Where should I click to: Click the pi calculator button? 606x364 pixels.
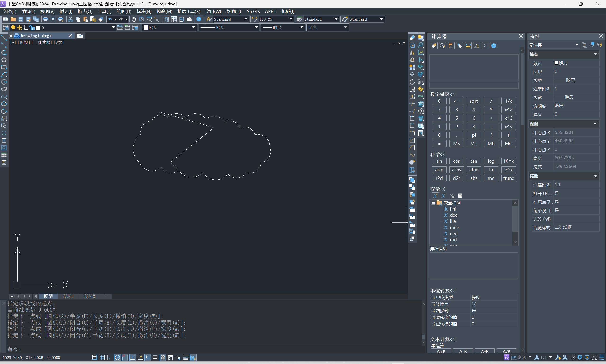(x=474, y=135)
